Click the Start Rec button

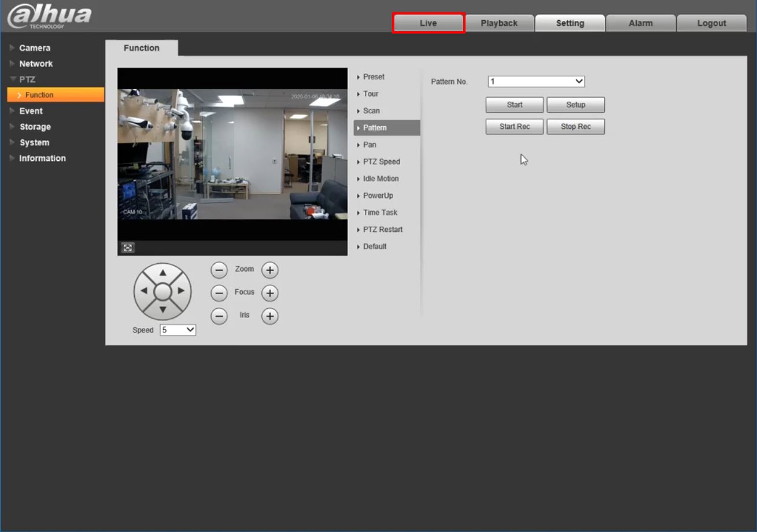[x=515, y=127]
